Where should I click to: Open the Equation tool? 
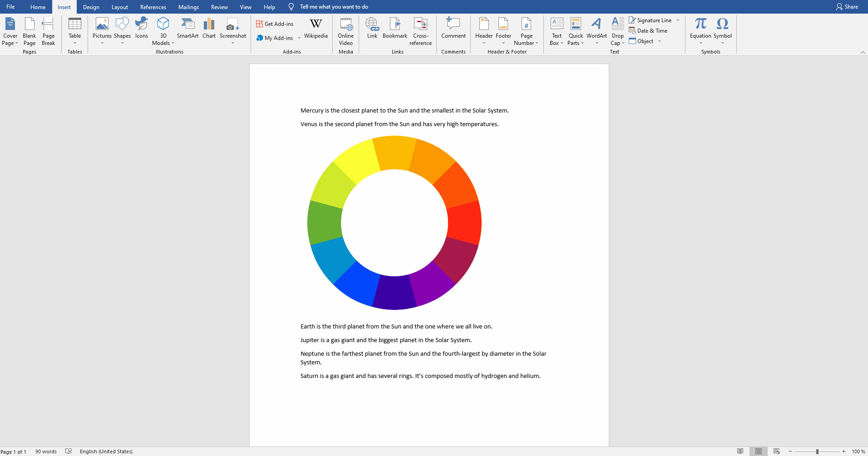click(x=700, y=28)
